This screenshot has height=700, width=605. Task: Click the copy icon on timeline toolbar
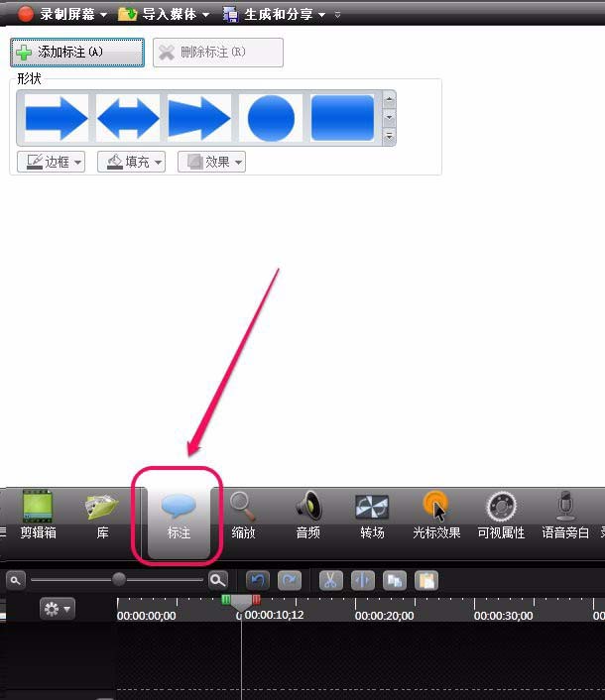coord(395,581)
